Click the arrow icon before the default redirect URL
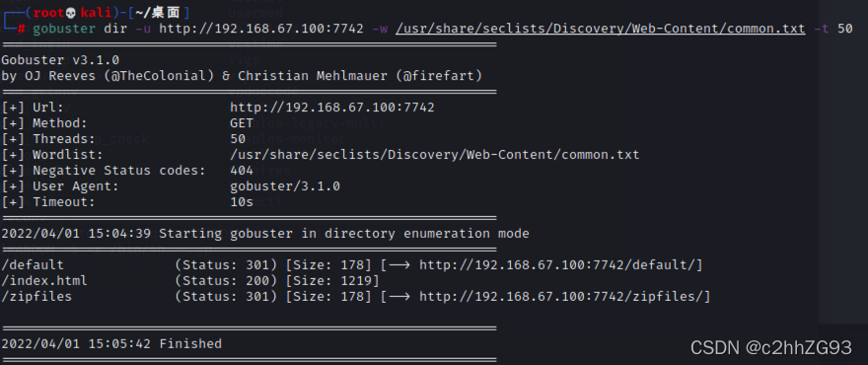The width and height of the screenshot is (868, 365). (x=399, y=265)
